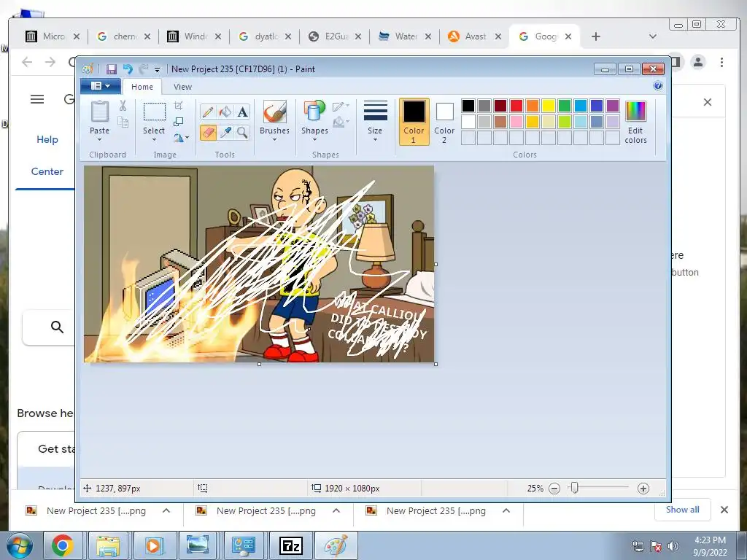
Task: Select the Fill with color bucket tool
Action: (225, 112)
